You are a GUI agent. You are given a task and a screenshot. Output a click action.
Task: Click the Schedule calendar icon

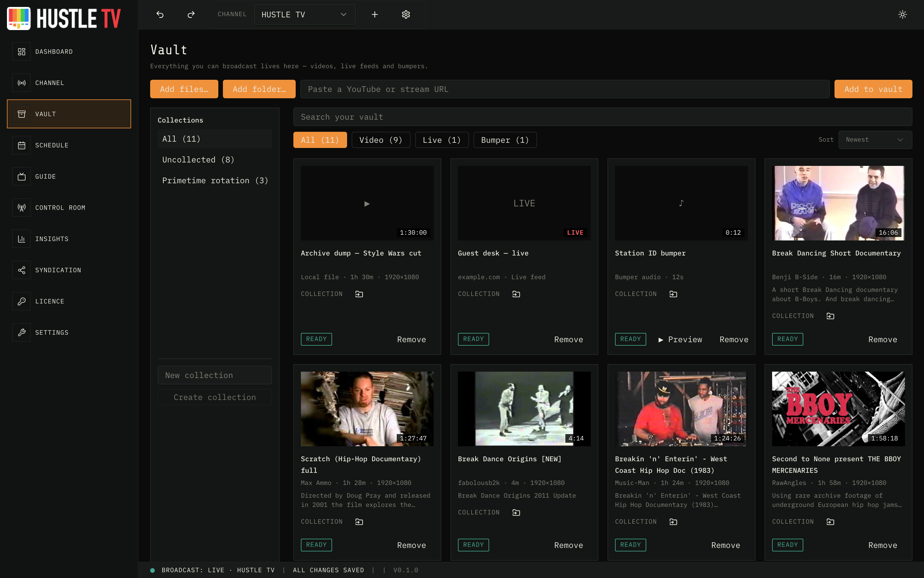(x=21, y=145)
